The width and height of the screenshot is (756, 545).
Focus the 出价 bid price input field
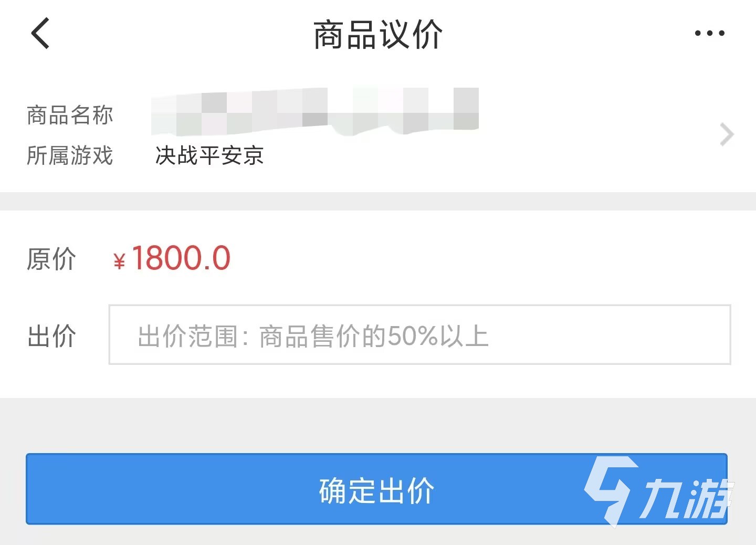pyautogui.click(x=419, y=334)
